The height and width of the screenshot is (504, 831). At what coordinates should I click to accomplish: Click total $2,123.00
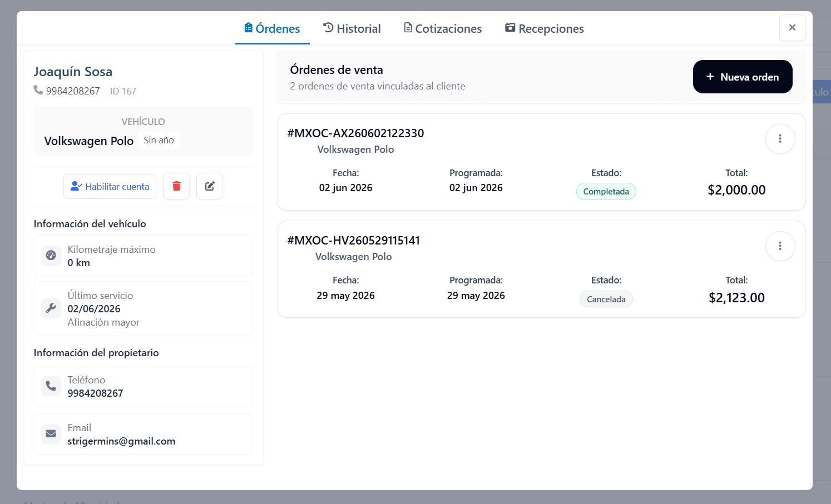click(x=736, y=298)
